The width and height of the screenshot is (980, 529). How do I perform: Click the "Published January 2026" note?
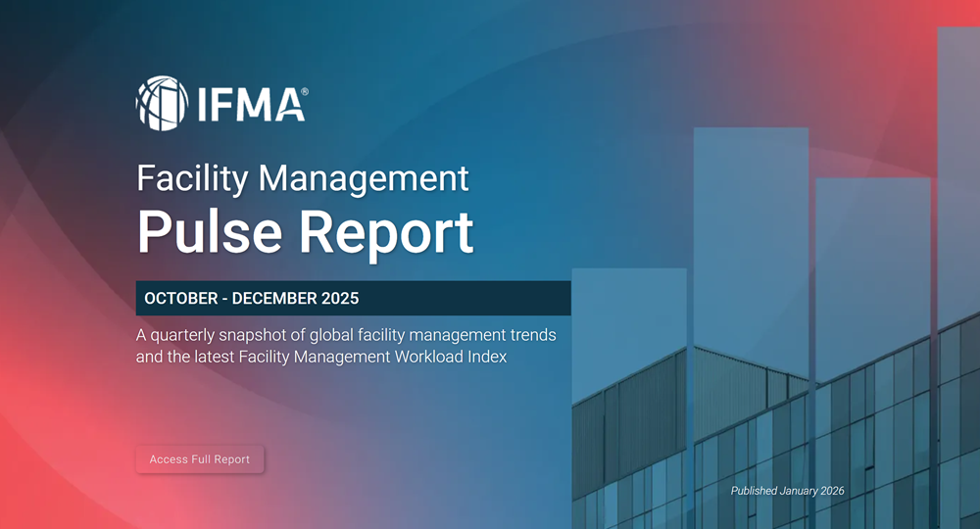pyautogui.click(x=788, y=491)
